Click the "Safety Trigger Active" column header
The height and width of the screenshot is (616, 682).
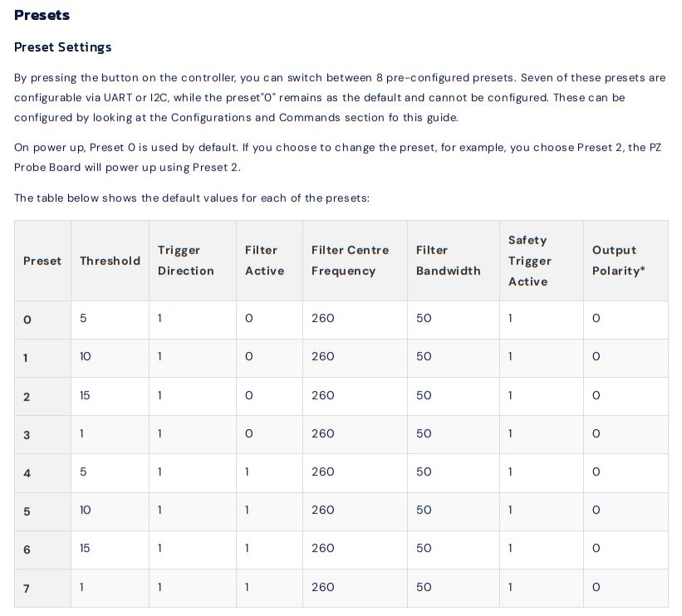coord(529,261)
